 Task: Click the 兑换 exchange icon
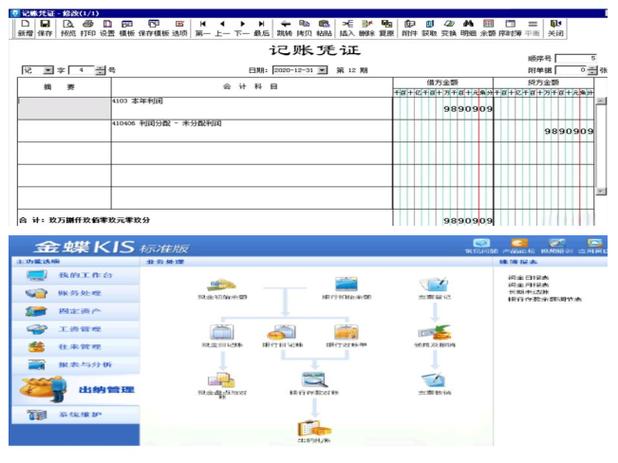coord(449,28)
